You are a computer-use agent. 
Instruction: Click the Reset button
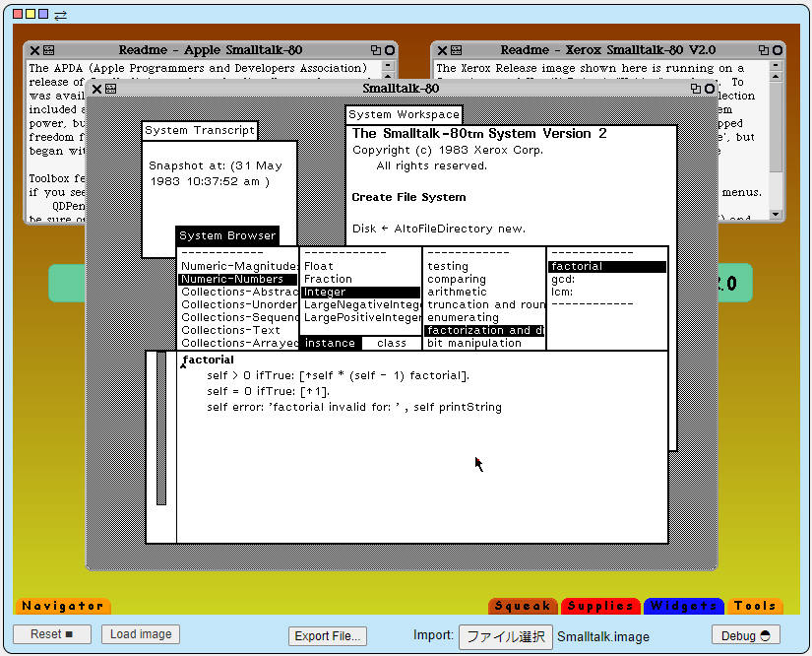point(52,634)
